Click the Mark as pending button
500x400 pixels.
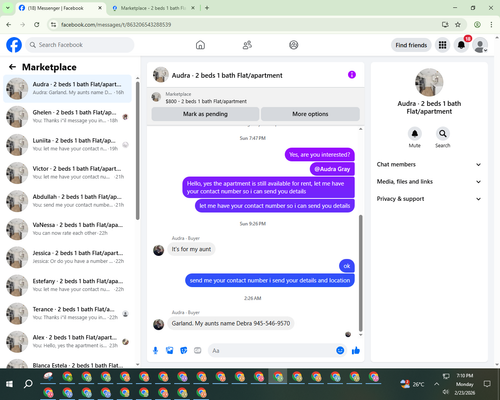pos(205,114)
